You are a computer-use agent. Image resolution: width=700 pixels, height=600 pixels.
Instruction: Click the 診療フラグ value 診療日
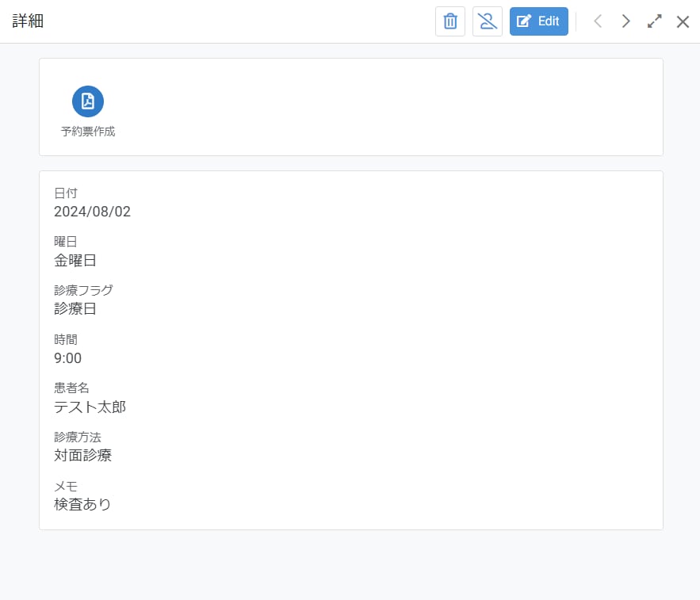pos(75,309)
